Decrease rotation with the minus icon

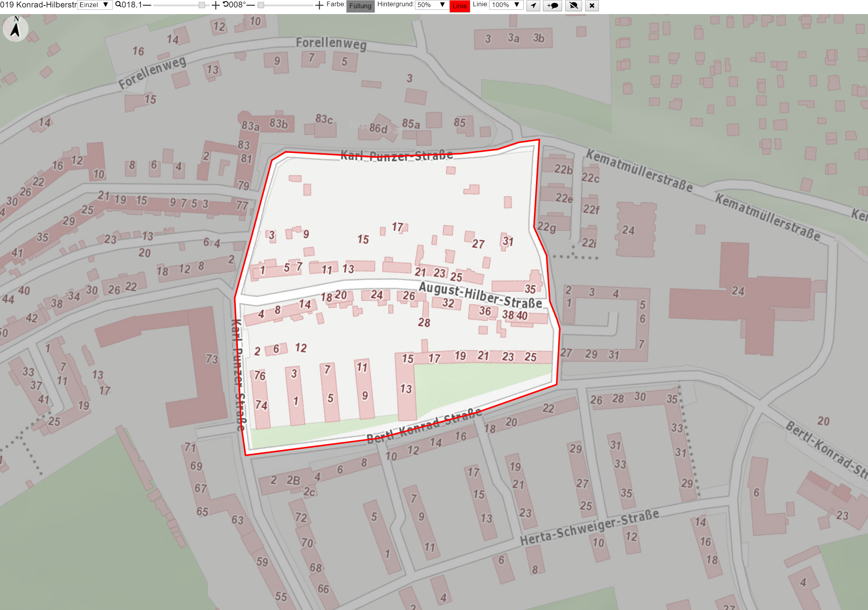click(251, 5)
